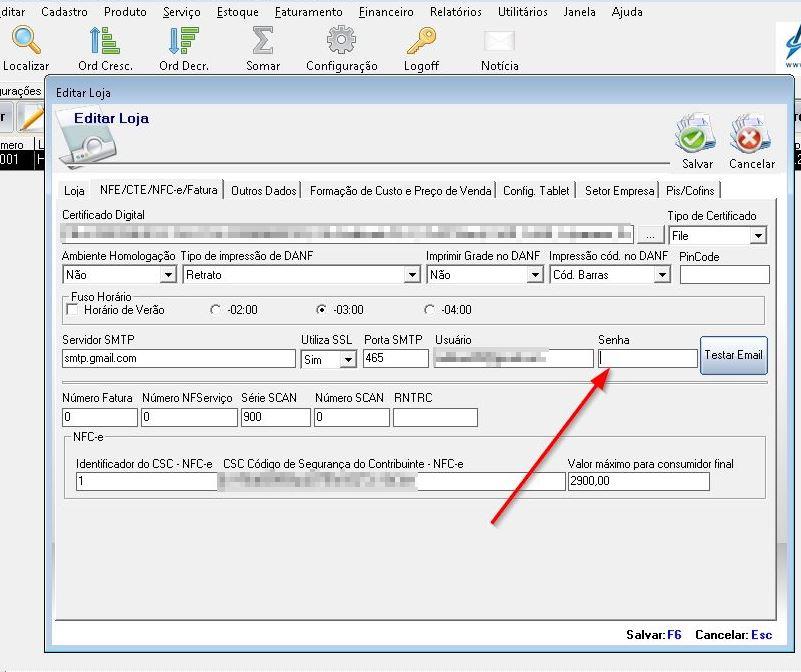Open the Ajuda menu
801x672 pixels.
point(627,11)
